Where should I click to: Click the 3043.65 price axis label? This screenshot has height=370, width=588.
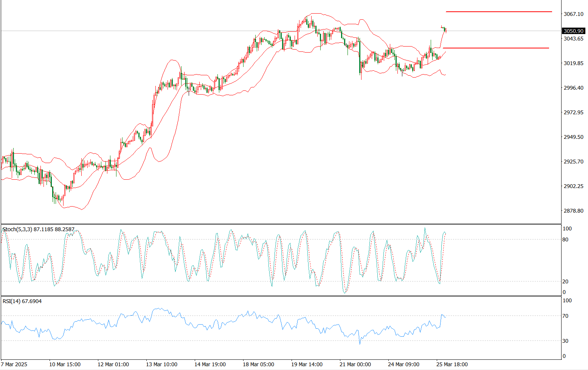573,39
